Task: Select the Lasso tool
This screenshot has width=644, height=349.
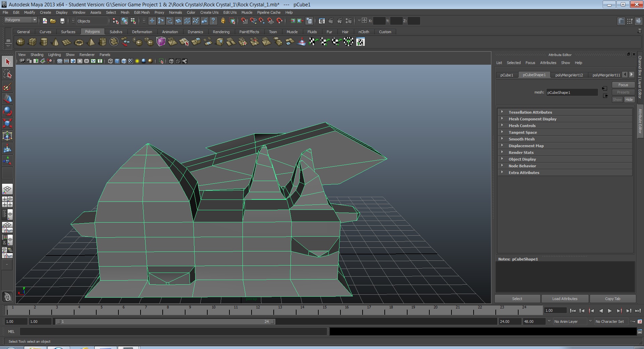Action: tap(7, 74)
